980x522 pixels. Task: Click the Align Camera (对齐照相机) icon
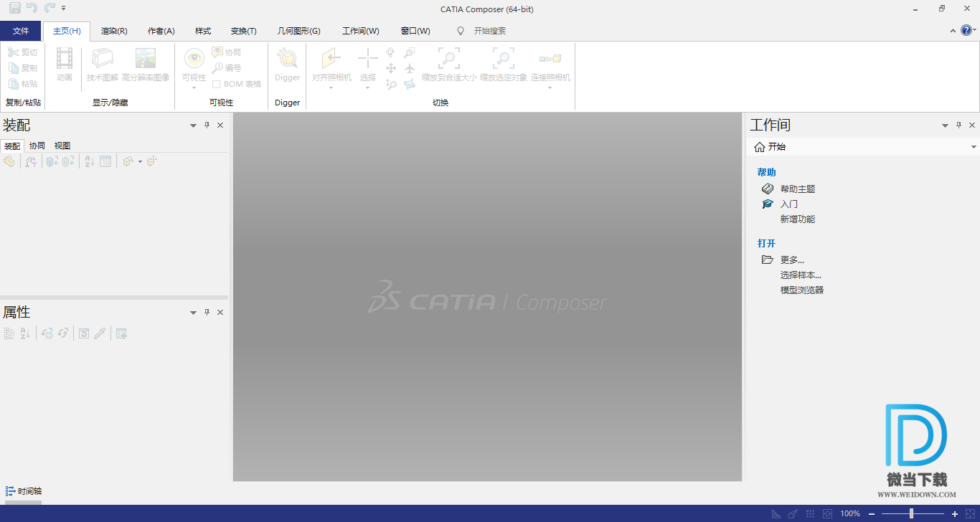331,58
